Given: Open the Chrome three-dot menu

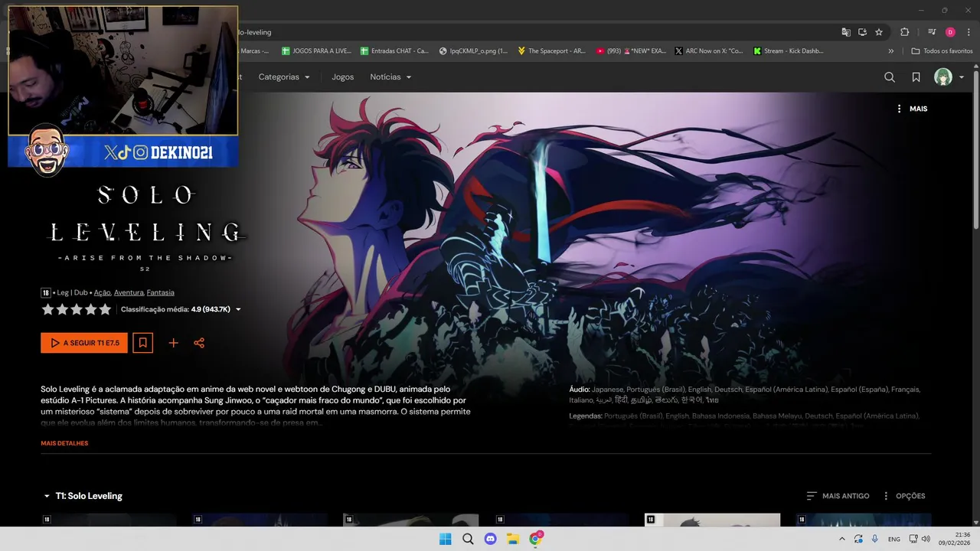Looking at the screenshot, I should pos(969,32).
